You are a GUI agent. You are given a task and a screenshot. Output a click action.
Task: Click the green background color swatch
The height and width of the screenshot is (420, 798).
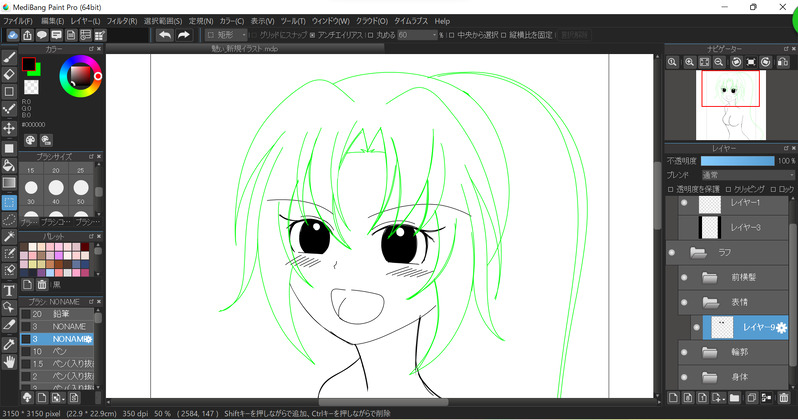(x=37, y=72)
